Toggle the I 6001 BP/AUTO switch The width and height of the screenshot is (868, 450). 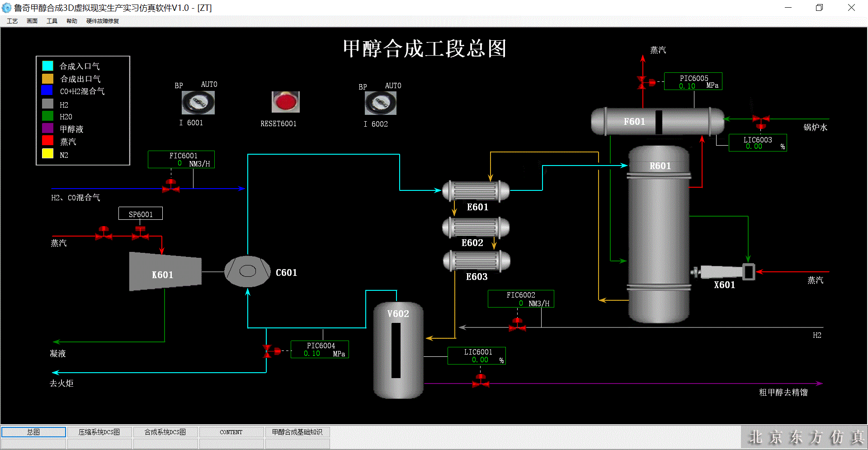coord(198,103)
